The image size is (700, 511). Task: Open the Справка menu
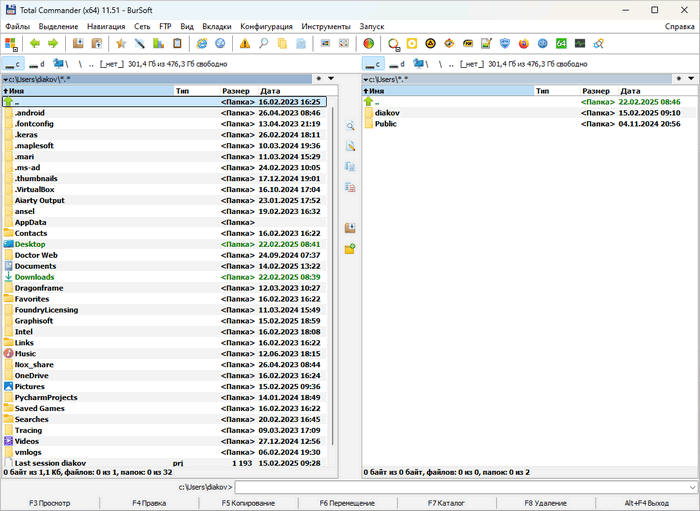pyautogui.click(x=679, y=26)
